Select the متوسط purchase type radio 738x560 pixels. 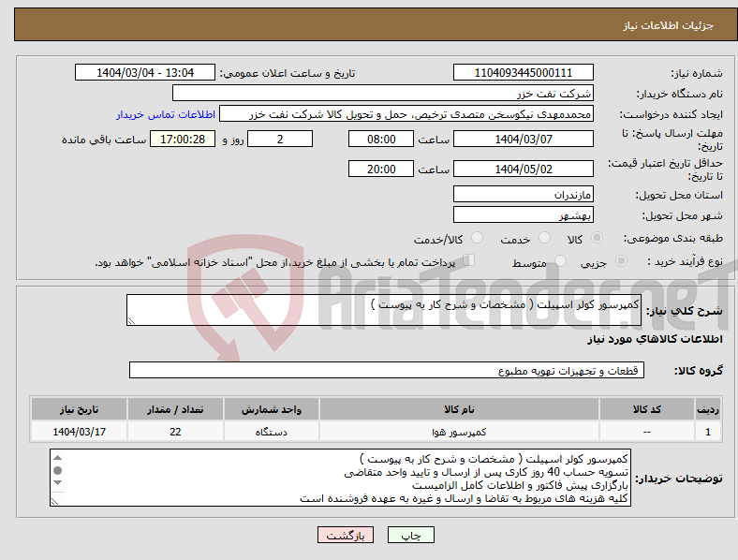(560, 260)
